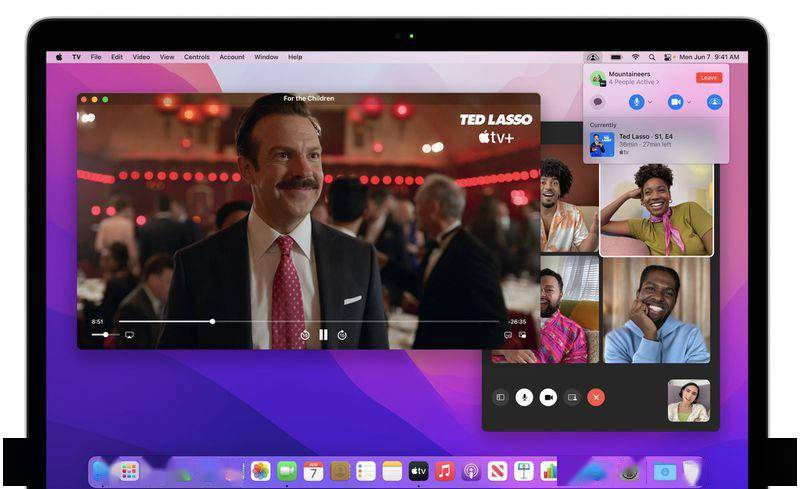Image resolution: width=800 pixels, height=489 pixels.
Task: Click the Ted Lasso artwork thumbnail in the panel
Action: tap(602, 144)
